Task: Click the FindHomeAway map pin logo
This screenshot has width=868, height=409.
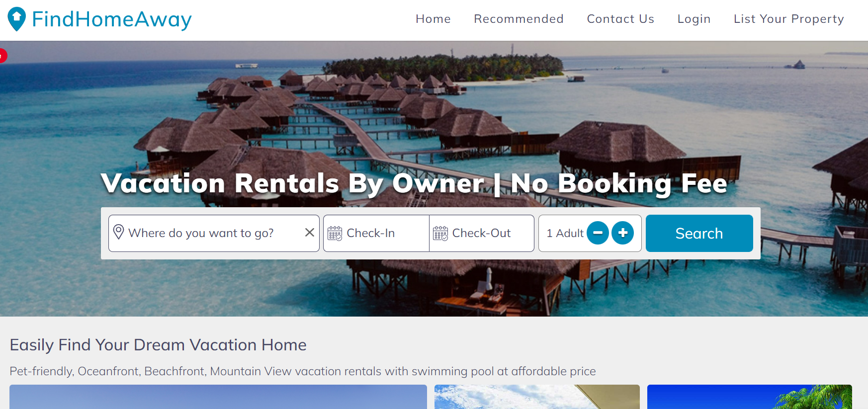Action: click(17, 19)
